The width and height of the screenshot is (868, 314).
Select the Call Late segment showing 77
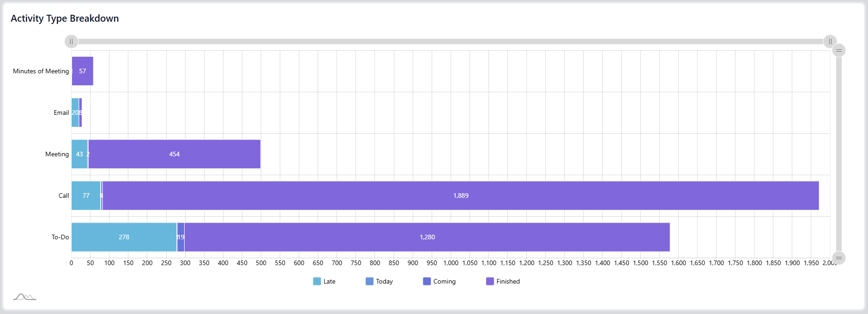(x=86, y=196)
